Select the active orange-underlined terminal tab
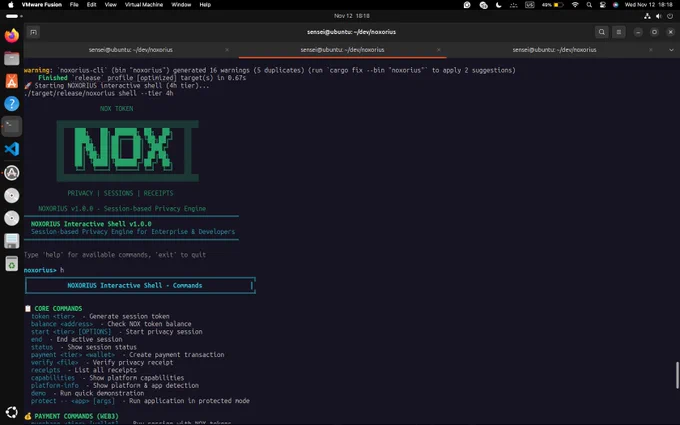The width and height of the screenshot is (680, 425). tap(343, 50)
